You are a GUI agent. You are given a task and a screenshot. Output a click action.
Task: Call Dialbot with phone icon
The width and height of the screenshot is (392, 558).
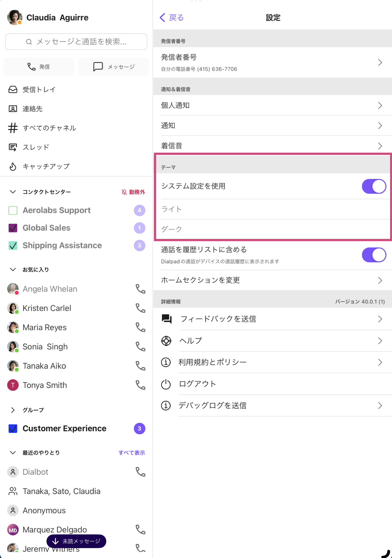[140, 472]
